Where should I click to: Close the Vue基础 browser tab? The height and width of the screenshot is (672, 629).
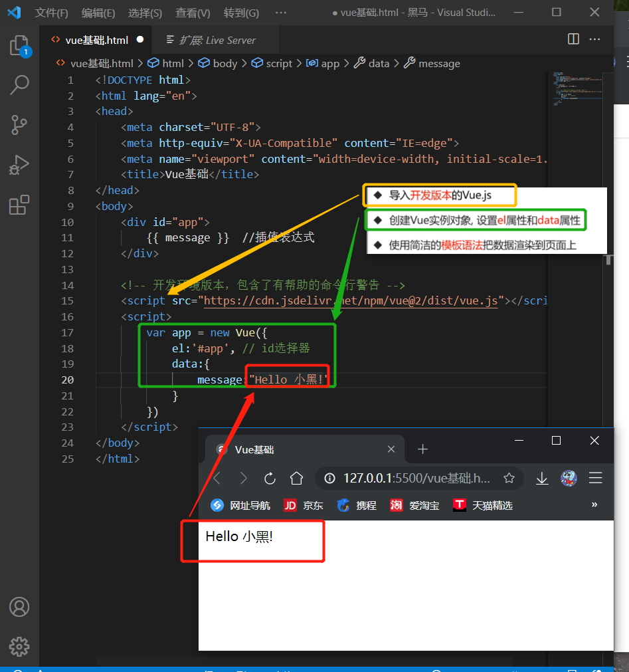[x=391, y=449]
